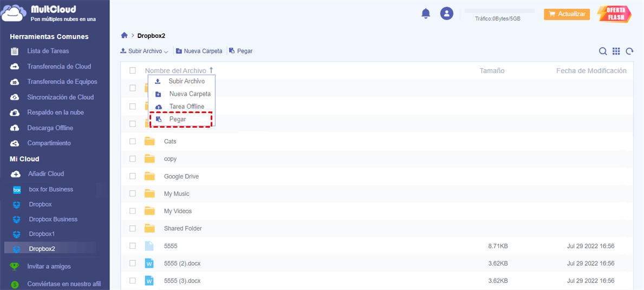The height and width of the screenshot is (290, 644).
Task: Open the My Videos folder
Action: click(x=178, y=211)
